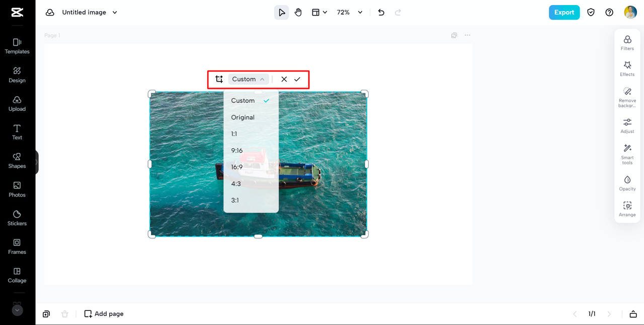
Task: Choose 16:9 crop ratio option
Action: tap(251, 167)
